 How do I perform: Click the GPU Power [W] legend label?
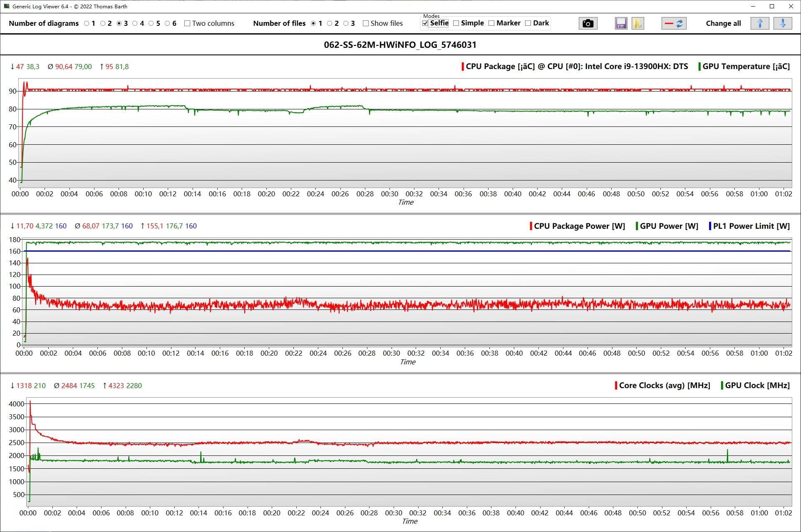669,226
